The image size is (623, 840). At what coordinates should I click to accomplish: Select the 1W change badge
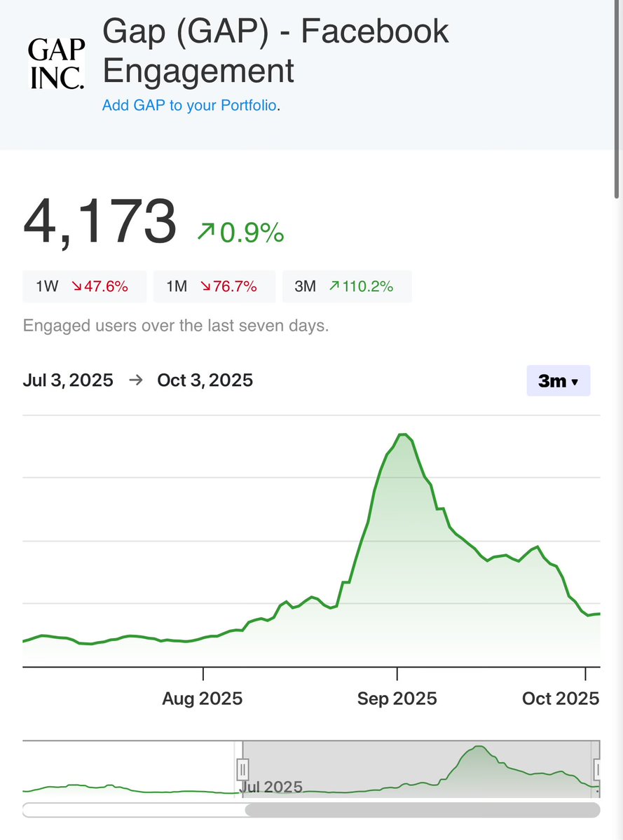[85, 287]
